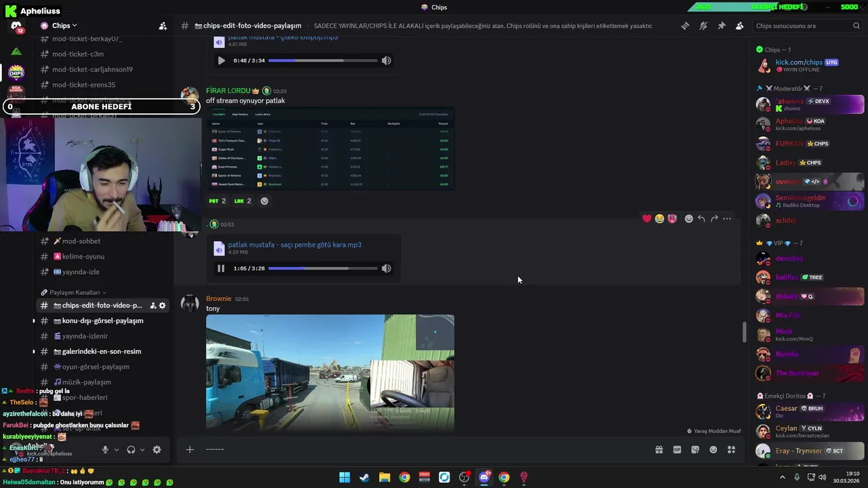The image size is (868, 488).
Task: Toggle headphones deafen in user panel
Action: (132, 449)
